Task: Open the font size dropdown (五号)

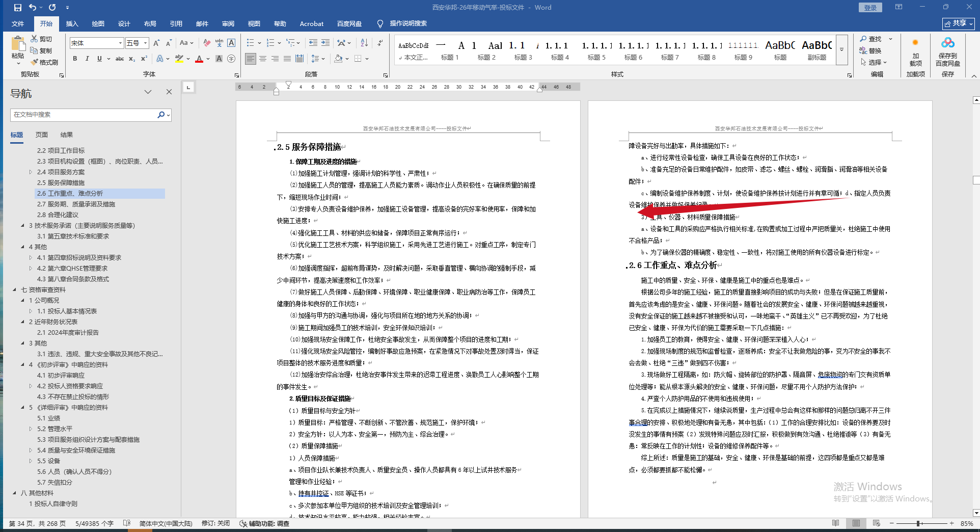Action: click(145, 43)
